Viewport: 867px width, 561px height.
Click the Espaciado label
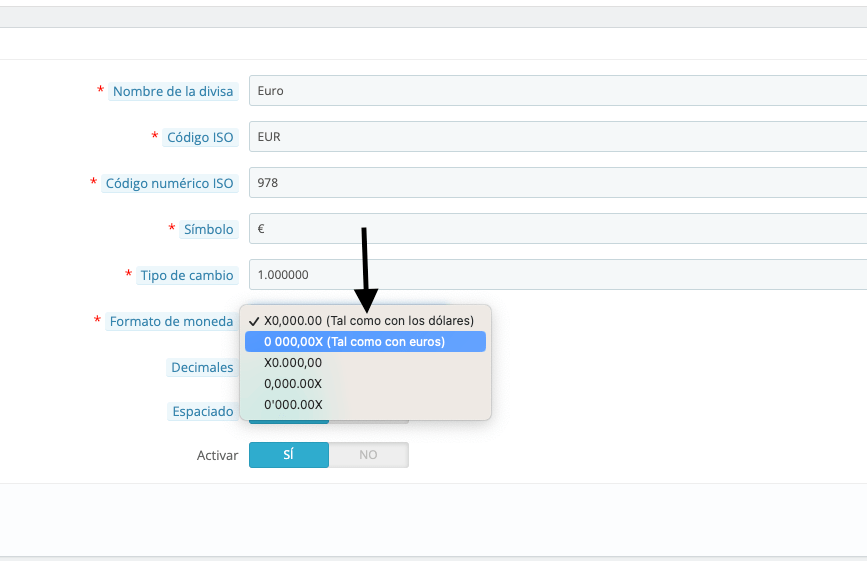[203, 411]
